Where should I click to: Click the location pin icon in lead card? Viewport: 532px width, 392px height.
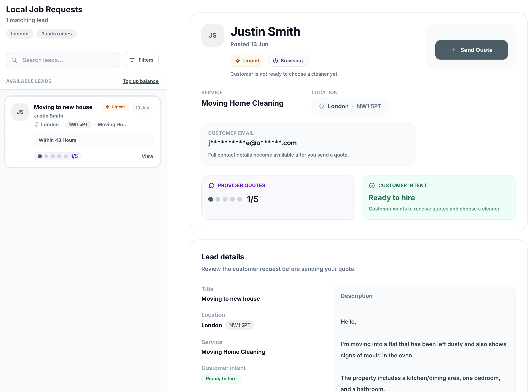(37, 125)
